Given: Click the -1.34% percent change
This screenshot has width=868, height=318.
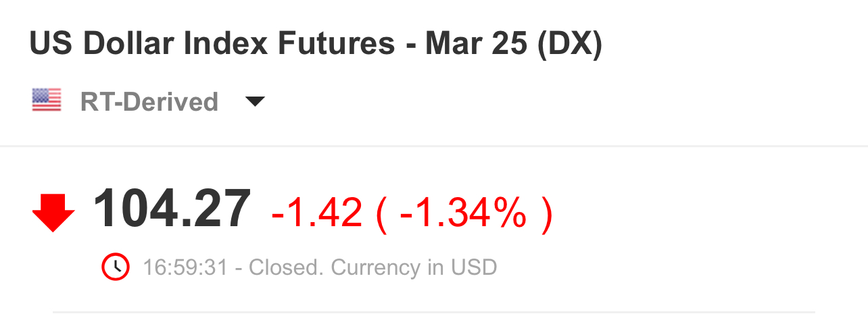Looking at the screenshot, I should coord(462,213).
